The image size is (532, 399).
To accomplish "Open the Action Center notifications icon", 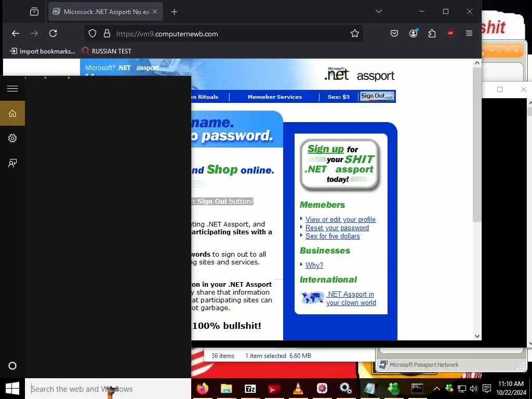I will click(x=487, y=389).
